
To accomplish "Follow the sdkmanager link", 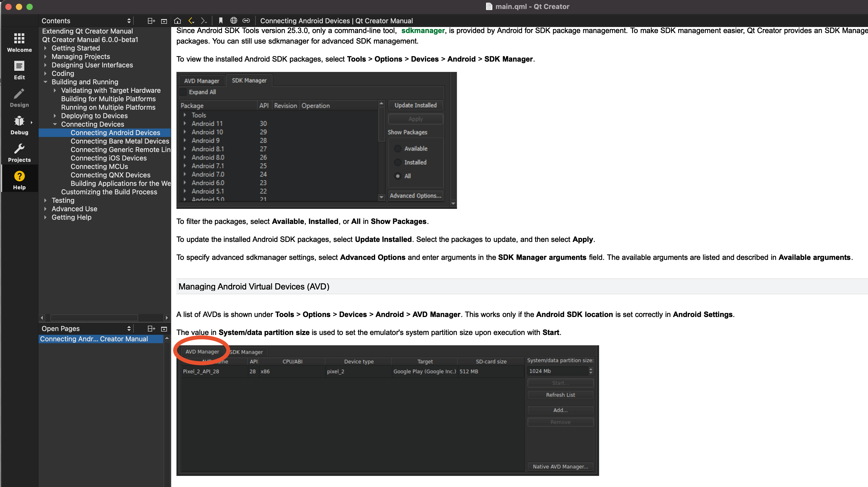I will [423, 30].
